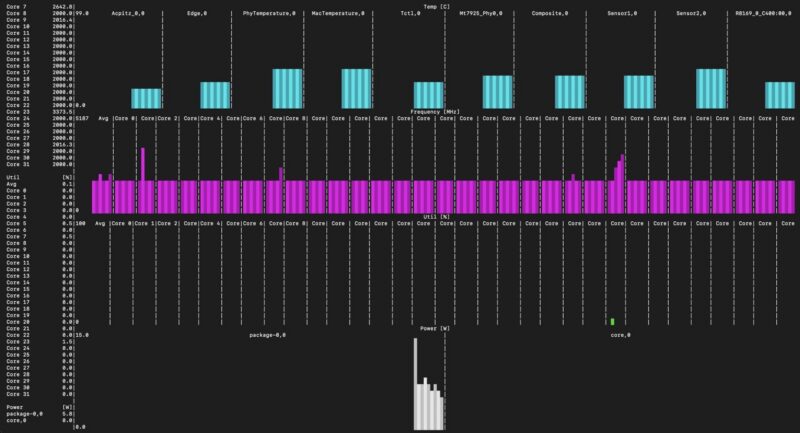The image size is (800, 433).
Task: Click the 'Sensor1,0' label
Action: click(622, 13)
